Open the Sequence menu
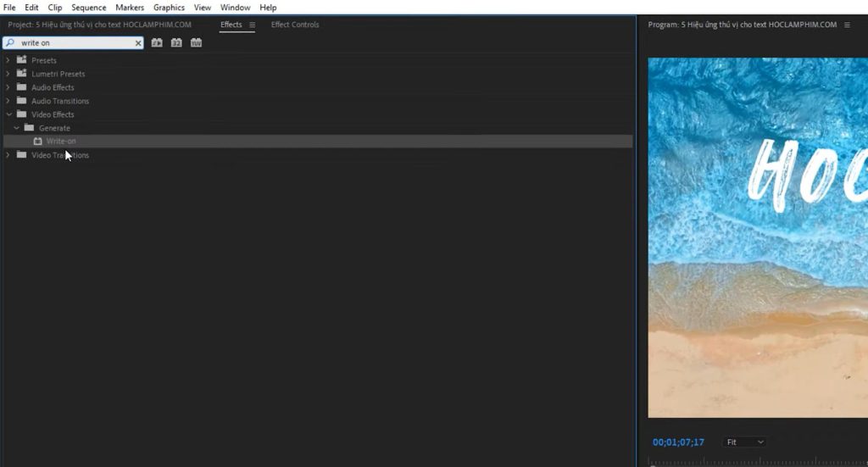This screenshot has width=868, height=467. coord(88,8)
